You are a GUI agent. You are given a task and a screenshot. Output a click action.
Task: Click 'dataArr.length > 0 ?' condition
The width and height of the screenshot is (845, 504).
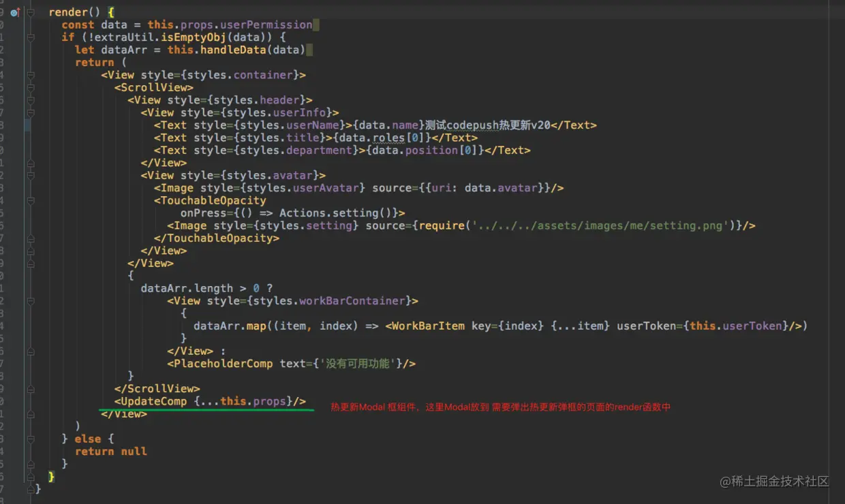pyautogui.click(x=207, y=288)
